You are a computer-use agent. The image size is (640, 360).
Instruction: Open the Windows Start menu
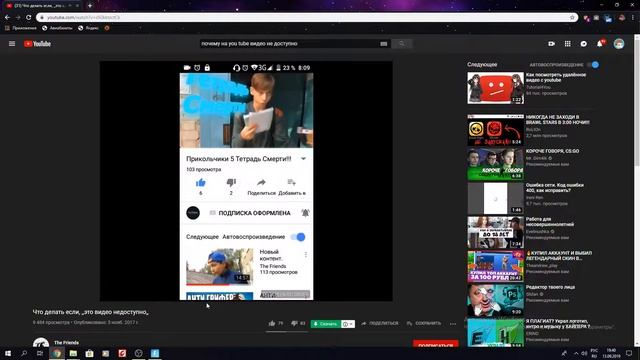(x=7, y=353)
